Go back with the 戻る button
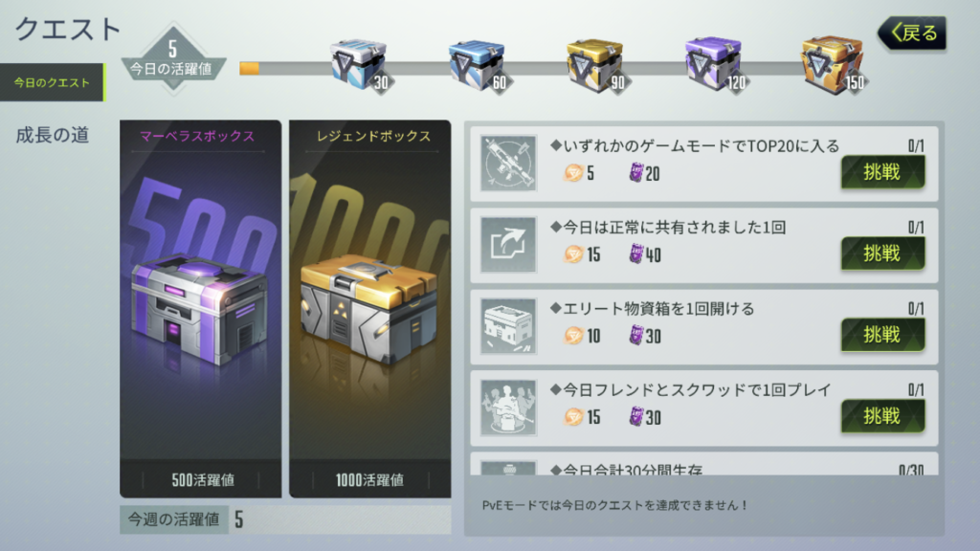 pyautogui.click(x=912, y=33)
